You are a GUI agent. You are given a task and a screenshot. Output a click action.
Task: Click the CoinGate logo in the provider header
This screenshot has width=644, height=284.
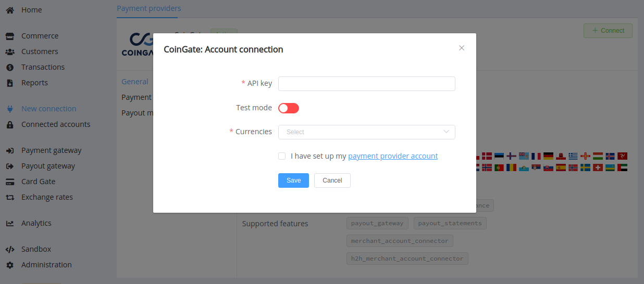[137, 45]
